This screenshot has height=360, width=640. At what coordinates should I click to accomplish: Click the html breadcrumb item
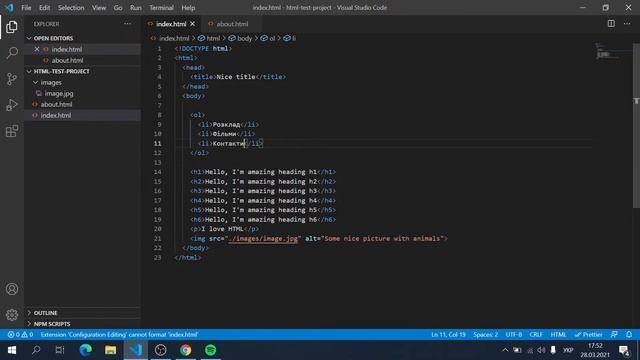pos(213,38)
